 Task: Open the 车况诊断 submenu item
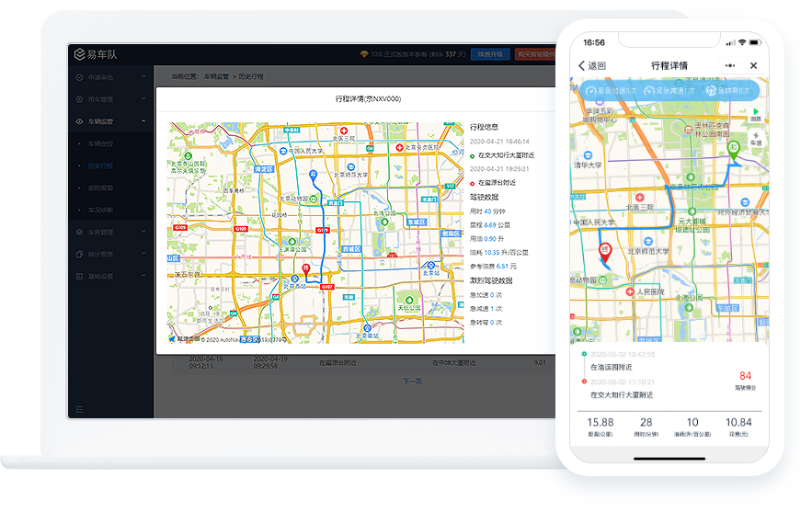click(x=100, y=211)
